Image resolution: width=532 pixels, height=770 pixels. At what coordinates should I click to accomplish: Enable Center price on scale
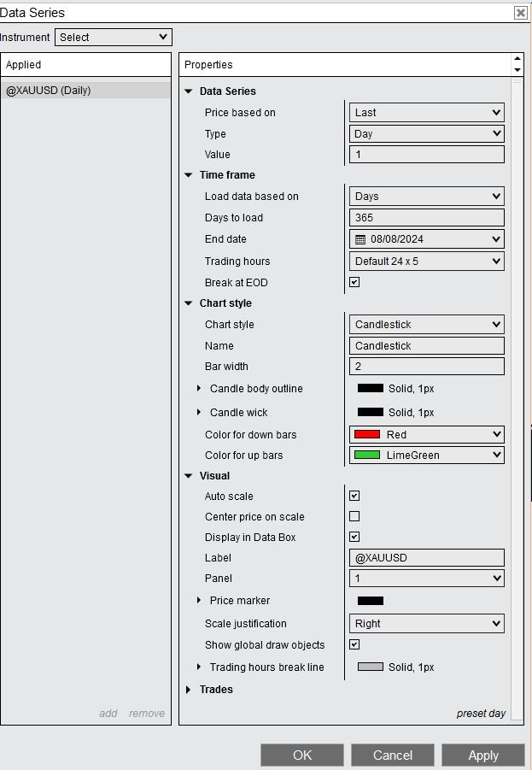354,516
